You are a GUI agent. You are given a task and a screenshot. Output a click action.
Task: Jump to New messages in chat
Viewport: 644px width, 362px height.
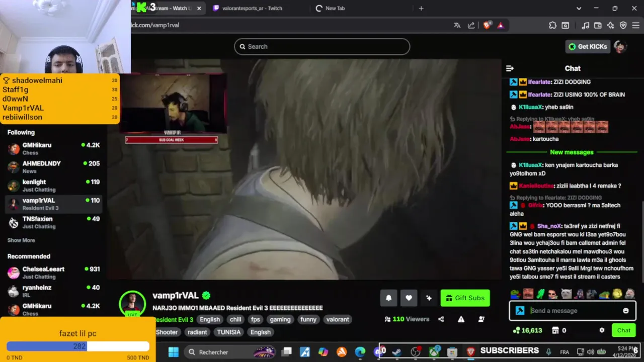[572, 152]
